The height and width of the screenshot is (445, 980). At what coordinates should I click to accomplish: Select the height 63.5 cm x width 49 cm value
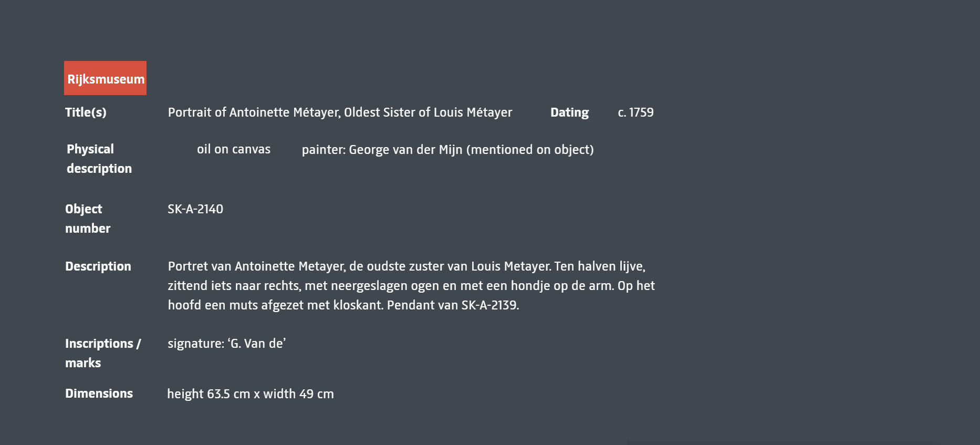coord(251,394)
